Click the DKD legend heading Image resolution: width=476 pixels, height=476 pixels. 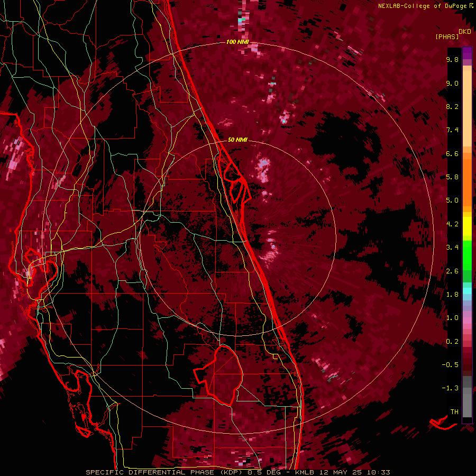pyautogui.click(x=465, y=32)
